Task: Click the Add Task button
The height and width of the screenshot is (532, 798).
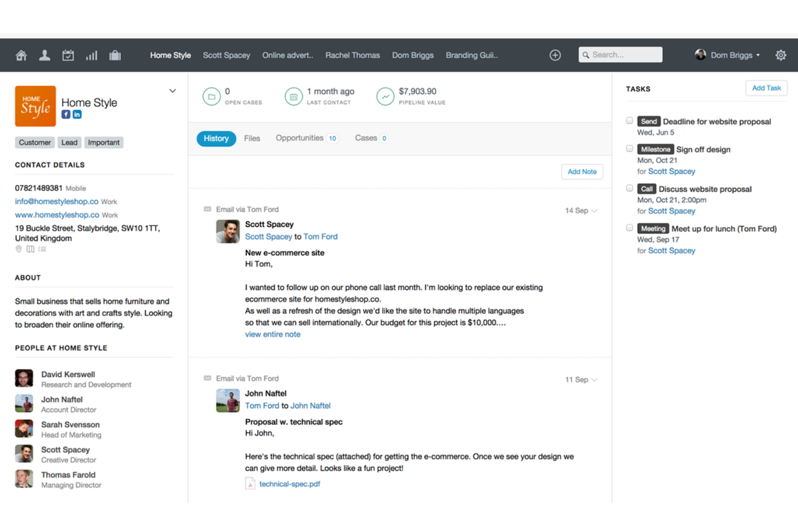Action: (766, 88)
